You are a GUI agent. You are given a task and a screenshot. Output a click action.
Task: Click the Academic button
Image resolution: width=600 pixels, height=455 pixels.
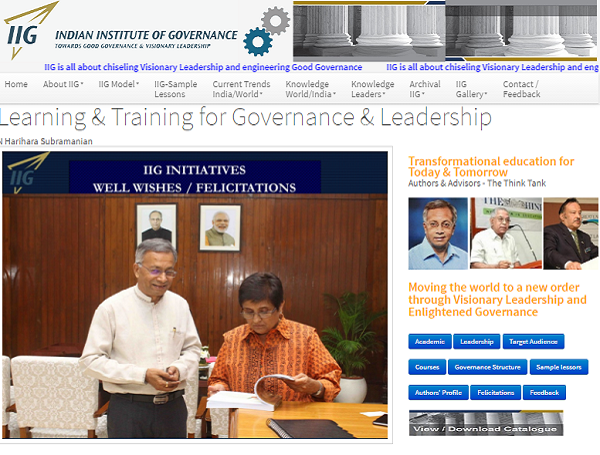(x=430, y=341)
